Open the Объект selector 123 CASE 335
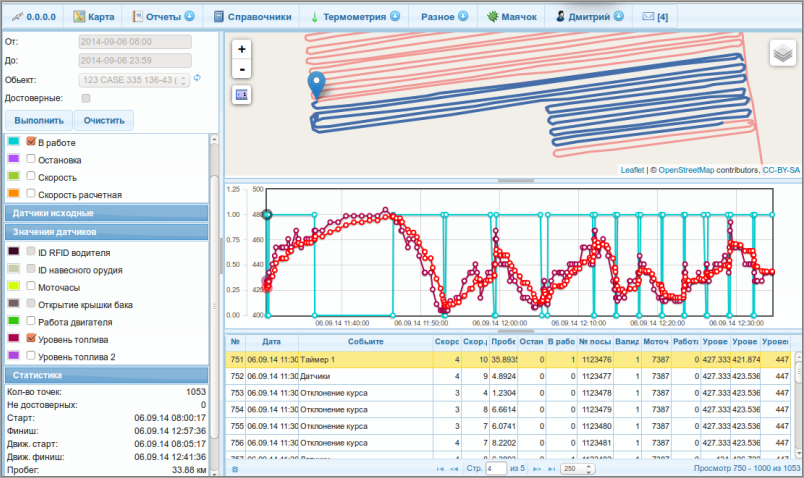The width and height of the screenshot is (804, 478). [x=134, y=80]
